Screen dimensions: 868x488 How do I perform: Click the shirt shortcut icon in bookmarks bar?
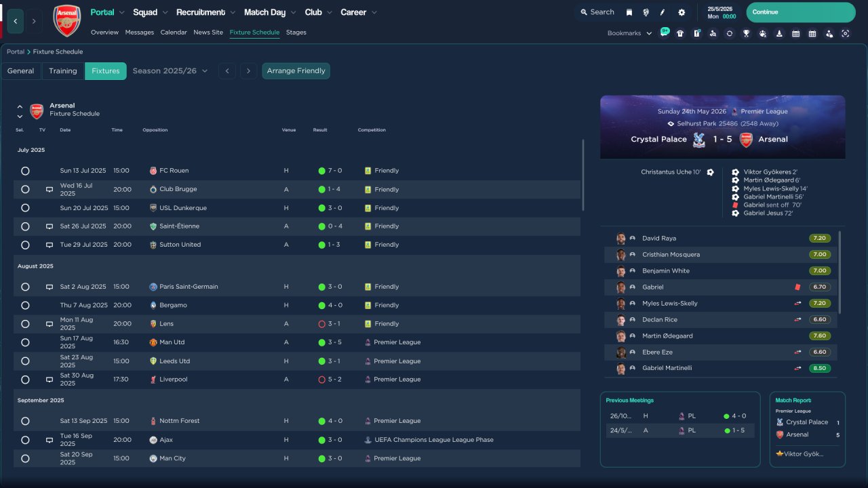[680, 33]
